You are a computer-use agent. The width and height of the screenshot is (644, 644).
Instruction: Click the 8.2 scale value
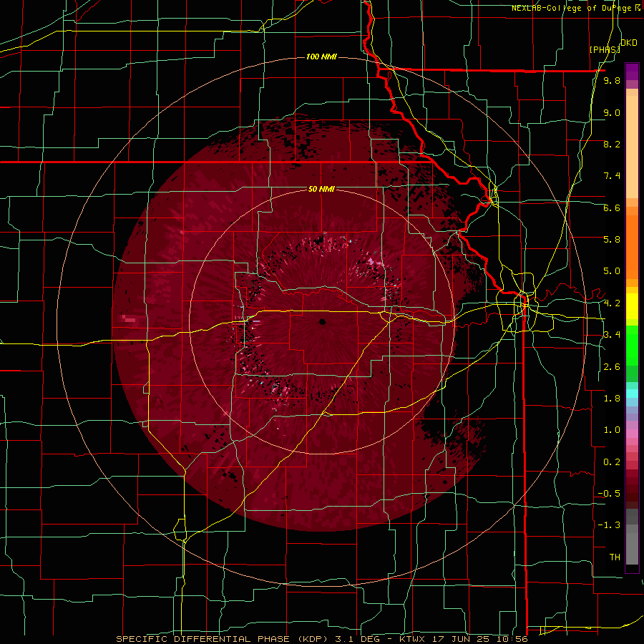[612, 144]
